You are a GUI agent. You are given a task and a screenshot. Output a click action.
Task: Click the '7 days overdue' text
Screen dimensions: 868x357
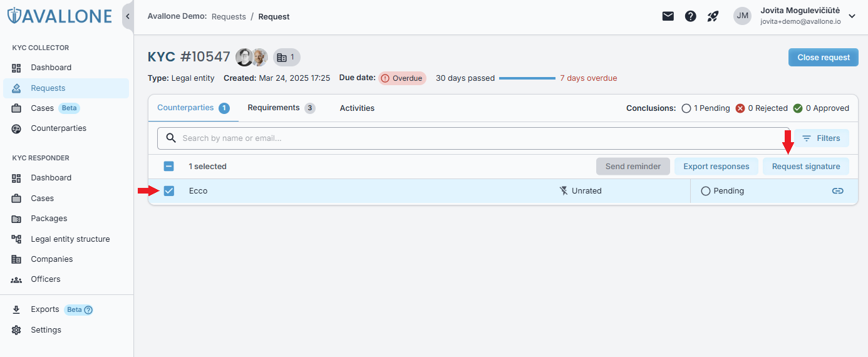pyautogui.click(x=589, y=78)
